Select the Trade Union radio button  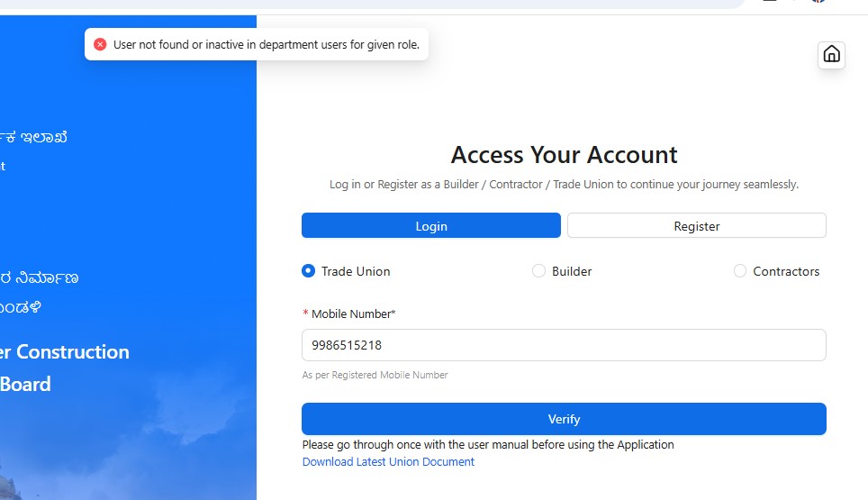click(308, 271)
